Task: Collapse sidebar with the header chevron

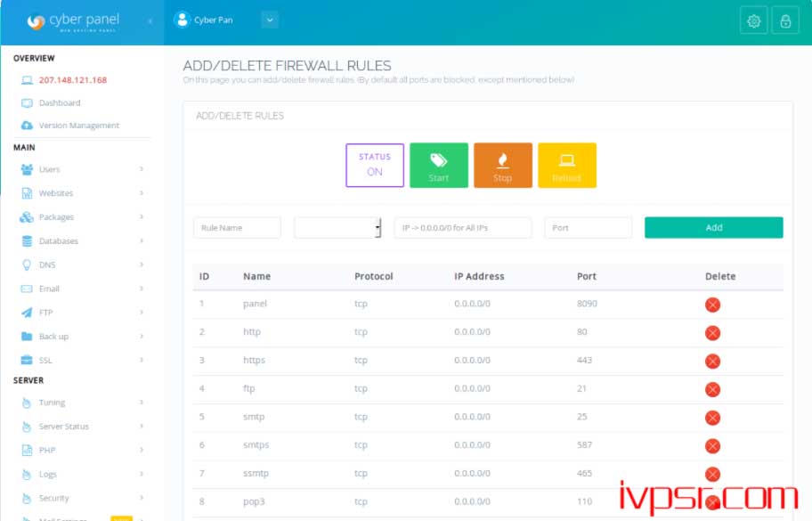Action: point(150,21)
